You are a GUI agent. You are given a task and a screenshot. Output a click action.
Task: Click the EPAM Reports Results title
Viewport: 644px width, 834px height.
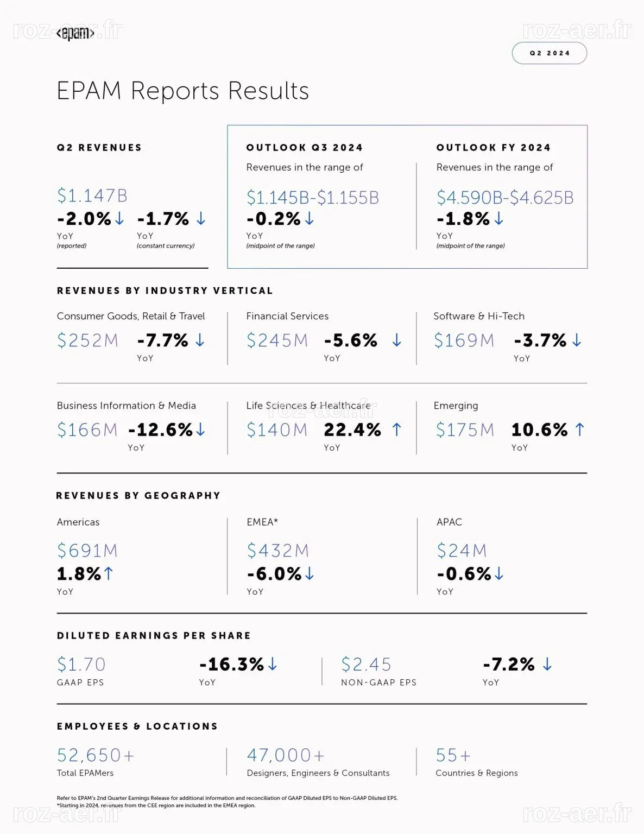click(183, 91)
